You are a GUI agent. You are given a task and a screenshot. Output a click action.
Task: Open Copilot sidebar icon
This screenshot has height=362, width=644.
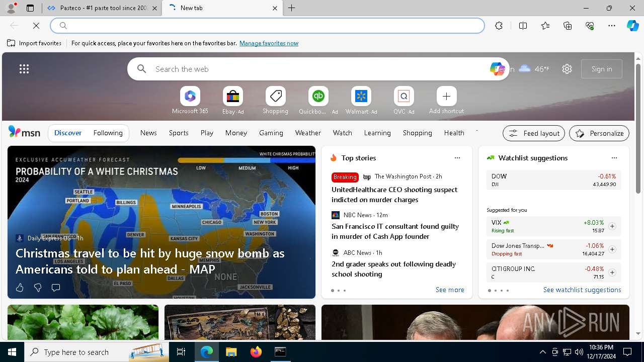[x=632, y=26]
